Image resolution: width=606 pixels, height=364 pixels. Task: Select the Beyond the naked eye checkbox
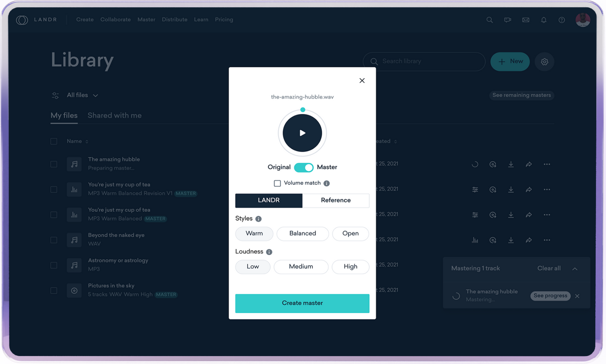pyautogui.click(x=54, y=240)
